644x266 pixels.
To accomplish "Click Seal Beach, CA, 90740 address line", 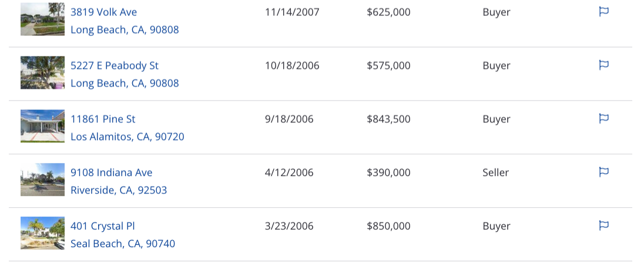I will pyautogui.click(x=123, y=244).
